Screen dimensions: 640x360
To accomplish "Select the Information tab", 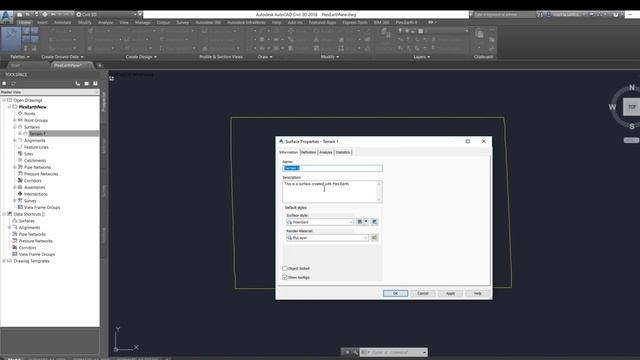I will 289,152.
